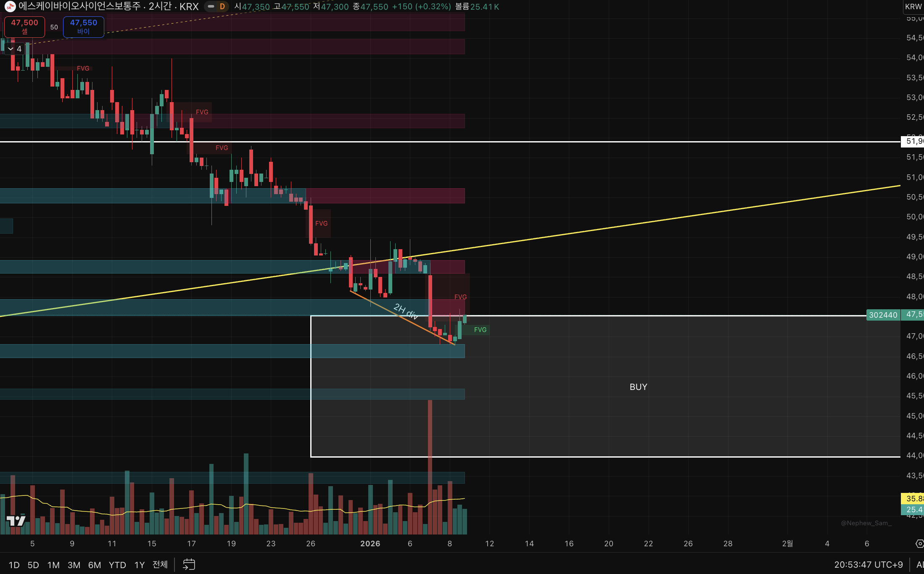
Task: Open chart settings gear icon
Action: (x=919, y=544)
